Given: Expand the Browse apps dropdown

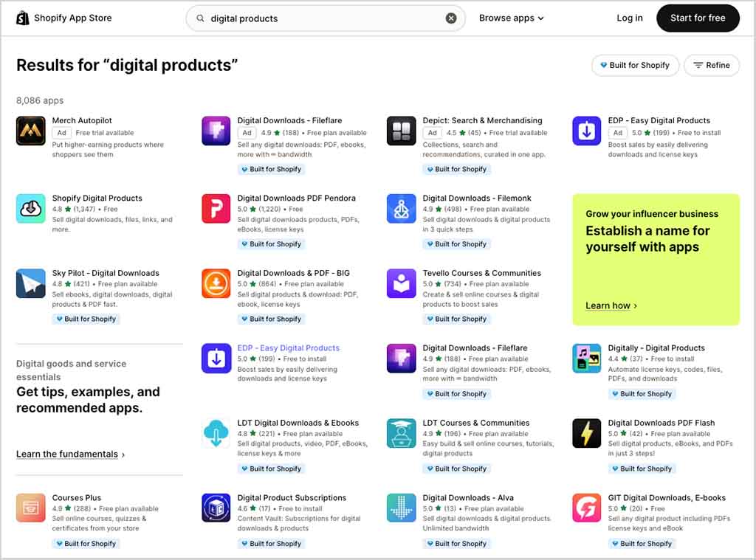Looking at the screenshot, I should 511,18.
